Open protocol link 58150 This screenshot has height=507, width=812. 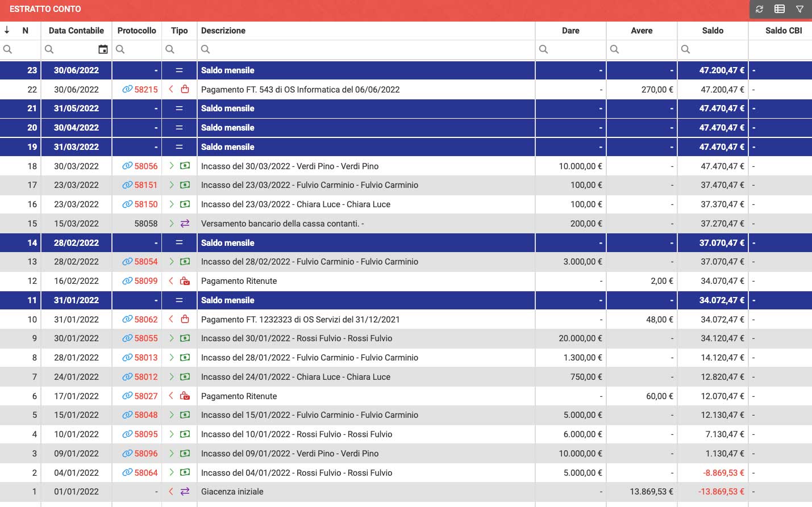[146, 204]
